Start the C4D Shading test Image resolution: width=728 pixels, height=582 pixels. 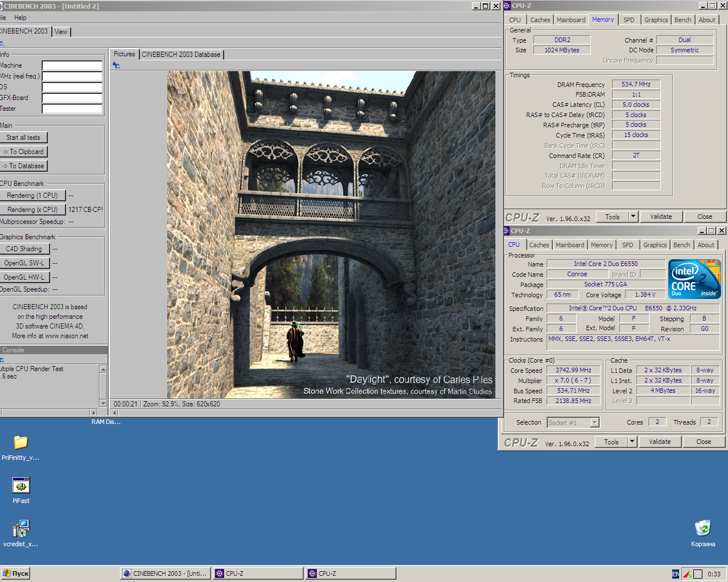[x=24, y=249]
